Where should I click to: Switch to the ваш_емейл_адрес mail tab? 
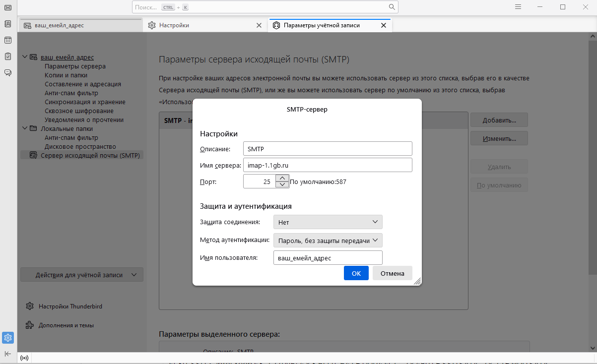point(79,25)
